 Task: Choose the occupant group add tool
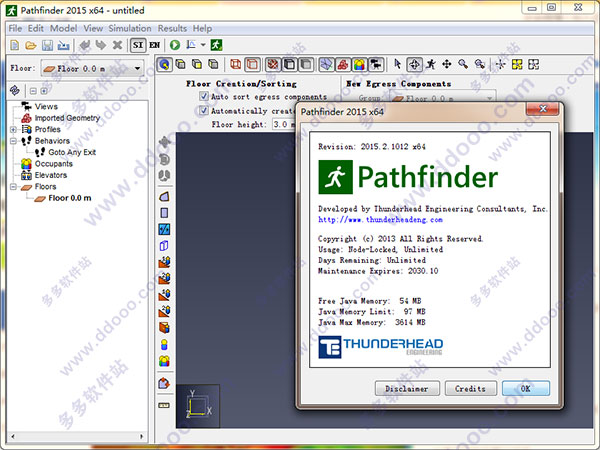tap(164, 361)
